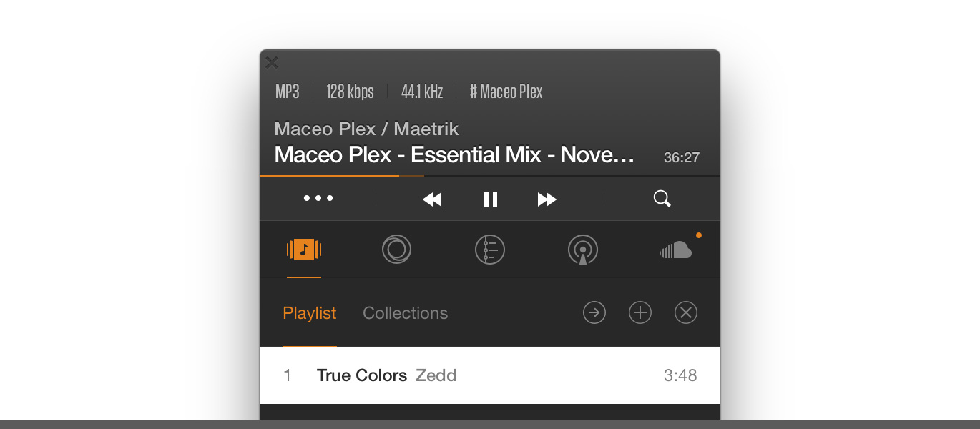Click the # Maceo Plex tag

tap(506, 92)
